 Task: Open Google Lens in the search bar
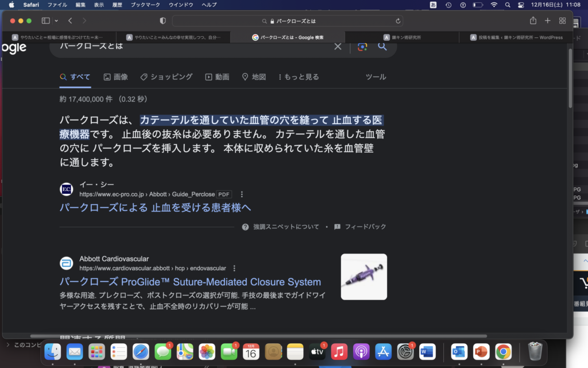point(362,46)
